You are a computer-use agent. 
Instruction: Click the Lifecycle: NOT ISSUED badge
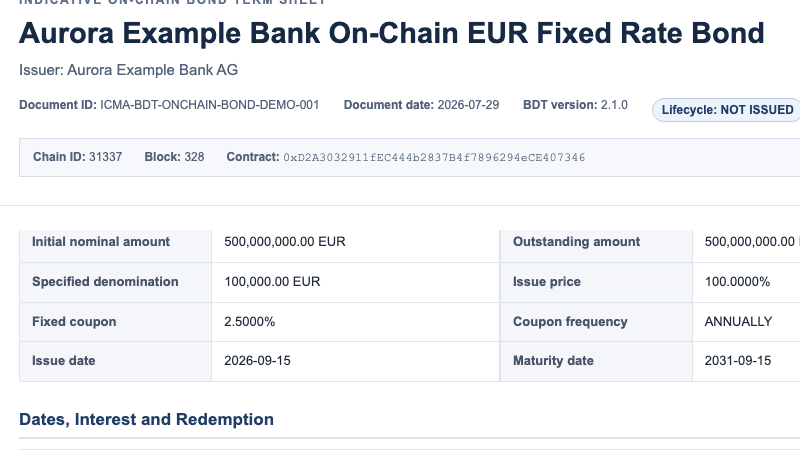(727, 110)
